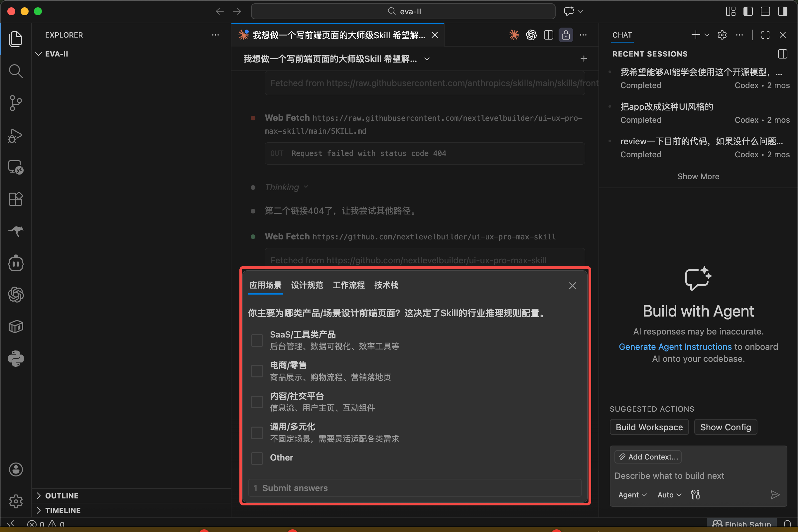Click the Add Context button

click(x=648, y=457)
